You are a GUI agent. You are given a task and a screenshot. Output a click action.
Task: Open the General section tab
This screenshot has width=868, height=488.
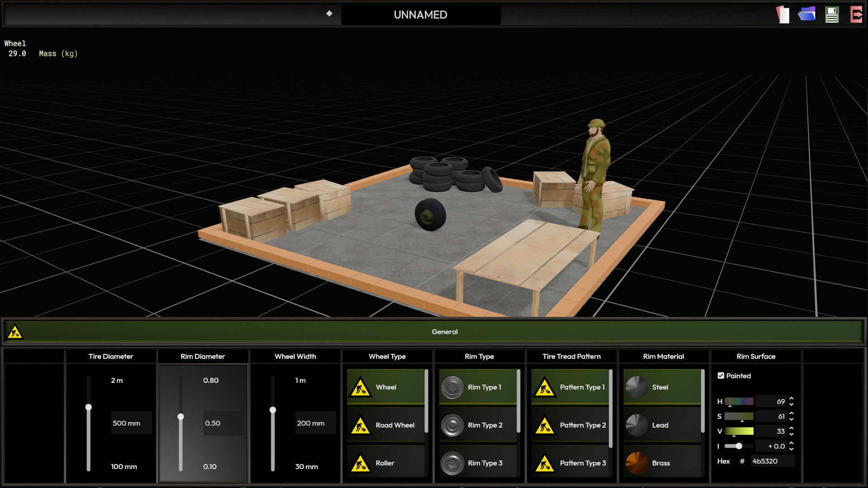(x=445, y=331)
